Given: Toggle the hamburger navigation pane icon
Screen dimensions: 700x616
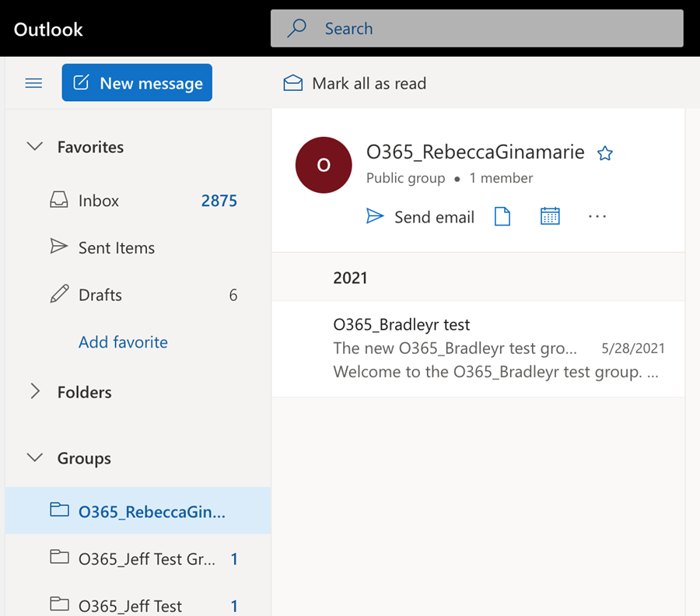Looking at the screenshot, I should (33, 83).
